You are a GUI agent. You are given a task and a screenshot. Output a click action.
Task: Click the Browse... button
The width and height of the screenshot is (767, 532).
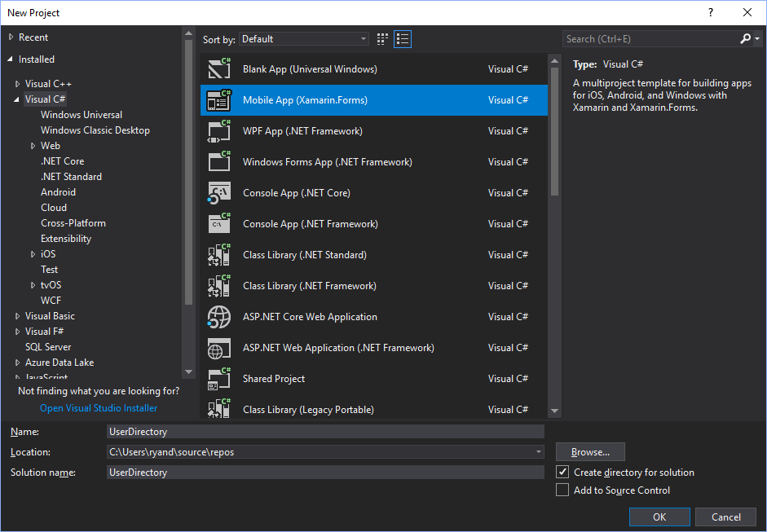point(590,452)
